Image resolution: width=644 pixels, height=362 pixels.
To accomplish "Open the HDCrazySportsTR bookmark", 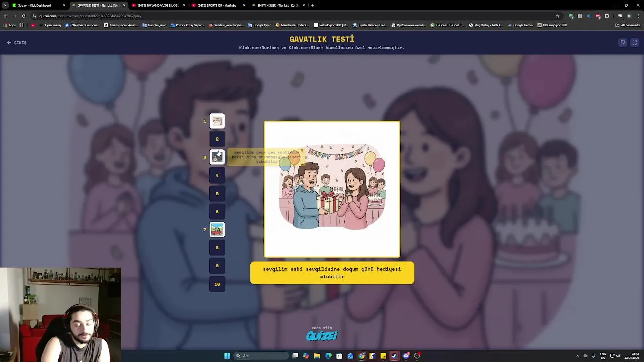I will [x=552, y=25].
